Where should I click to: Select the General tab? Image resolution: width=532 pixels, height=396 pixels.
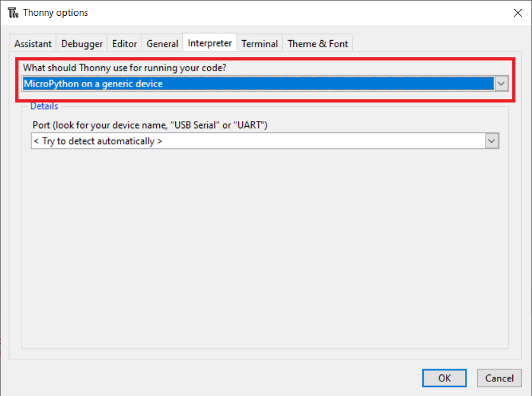(x=162, y=44)
